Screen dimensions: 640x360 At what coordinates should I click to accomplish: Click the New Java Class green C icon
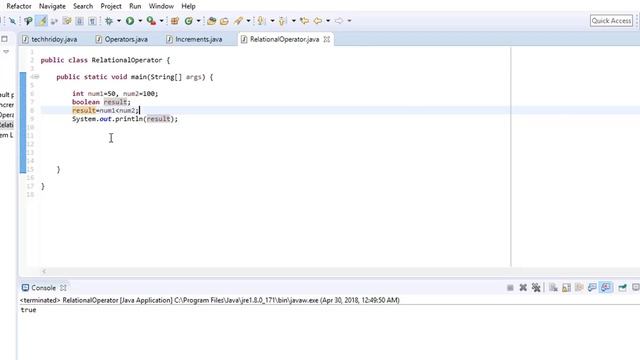(189, 21)
